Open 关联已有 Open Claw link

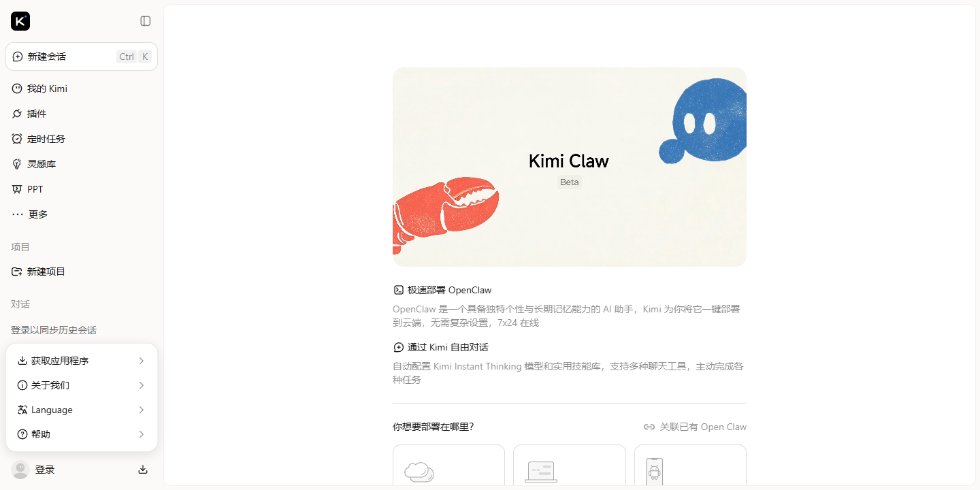tap(695, 427)
